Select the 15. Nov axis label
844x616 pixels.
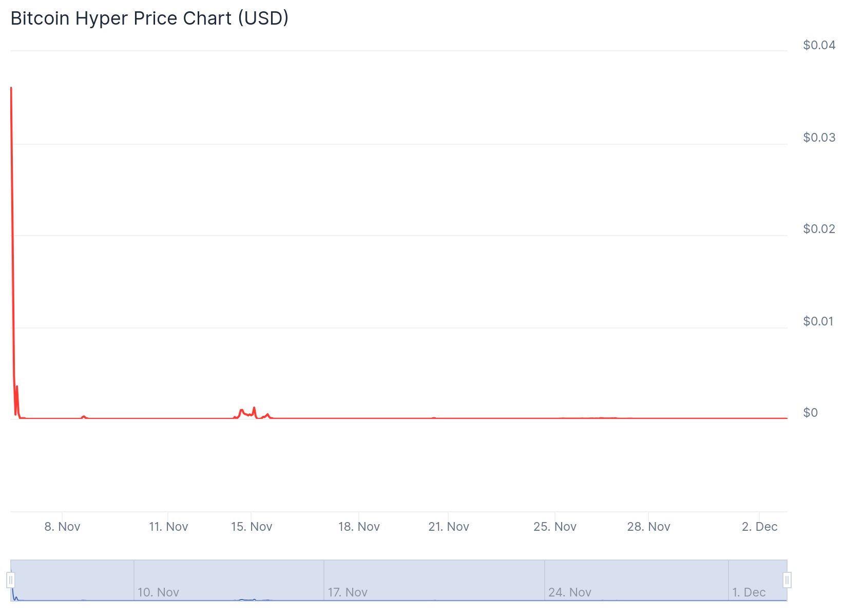(252, 526)
